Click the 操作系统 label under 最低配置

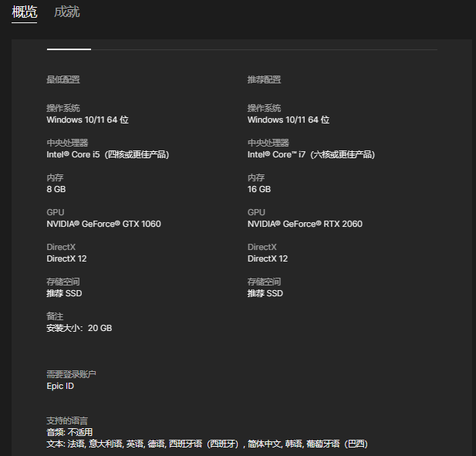click(x=63, y=108)
